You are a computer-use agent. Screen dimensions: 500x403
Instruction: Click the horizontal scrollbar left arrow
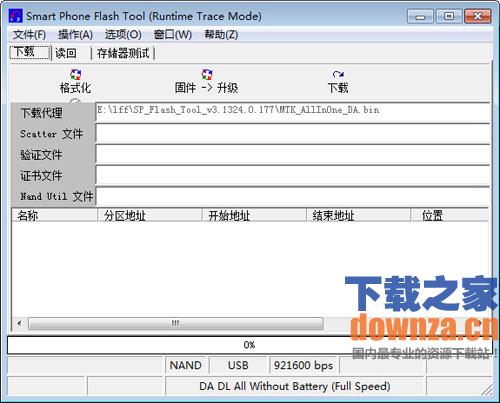20,323
